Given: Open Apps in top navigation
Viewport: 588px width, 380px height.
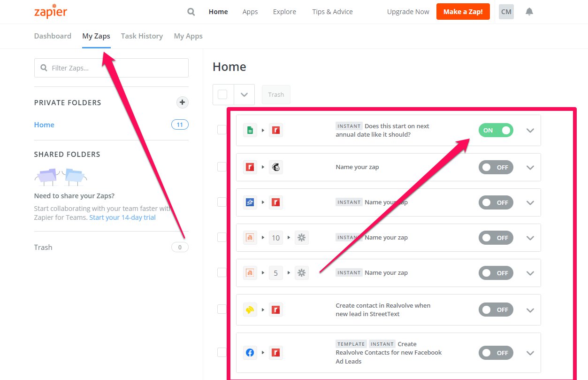Looking at the screenshot, I should (x=250, y=12).
